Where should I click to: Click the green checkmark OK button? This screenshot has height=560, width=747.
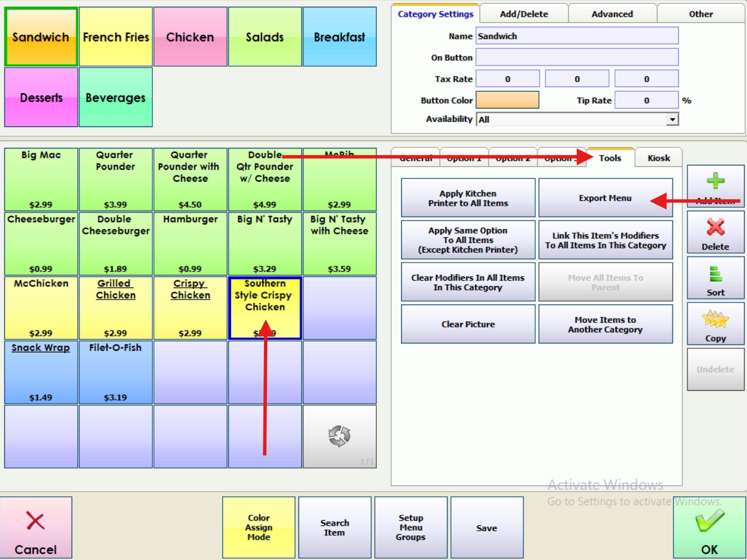[710, 527]
